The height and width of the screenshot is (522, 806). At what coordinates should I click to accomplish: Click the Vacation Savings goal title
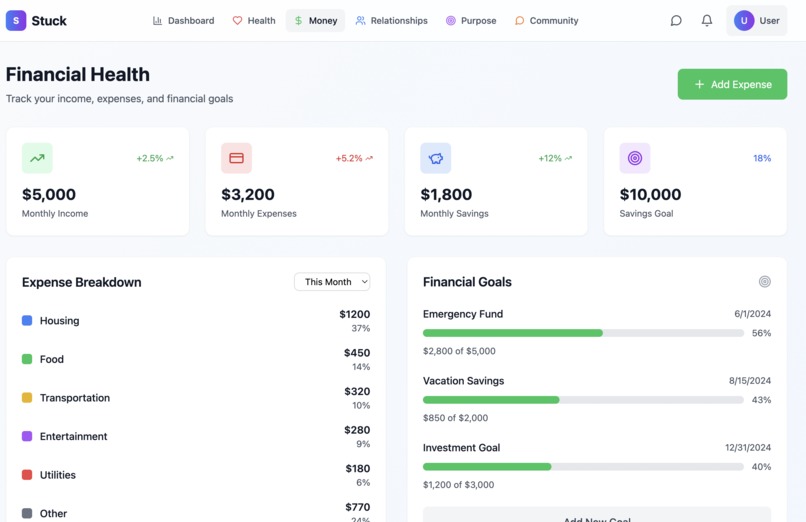point(464,381)
